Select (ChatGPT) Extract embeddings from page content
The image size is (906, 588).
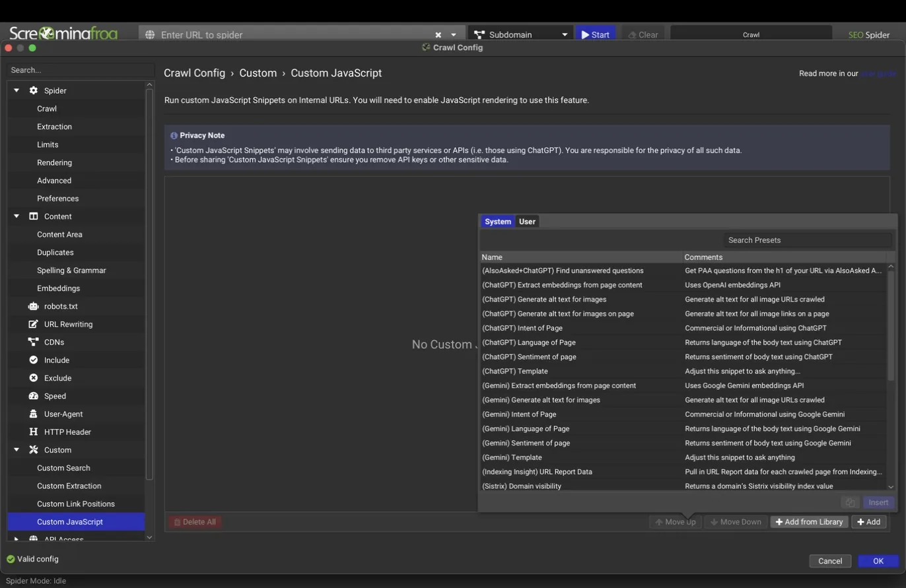(x=683, y=285)
